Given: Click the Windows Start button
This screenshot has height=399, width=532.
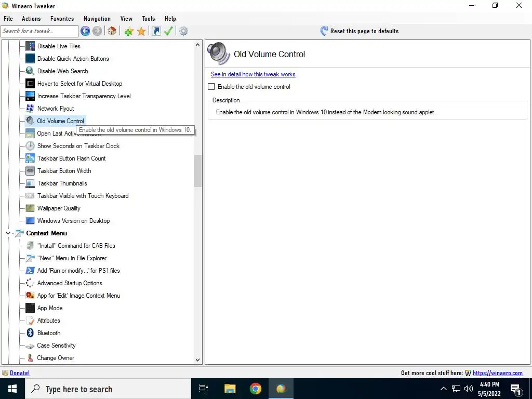Looking at the screenshot, I should (12, 389).
